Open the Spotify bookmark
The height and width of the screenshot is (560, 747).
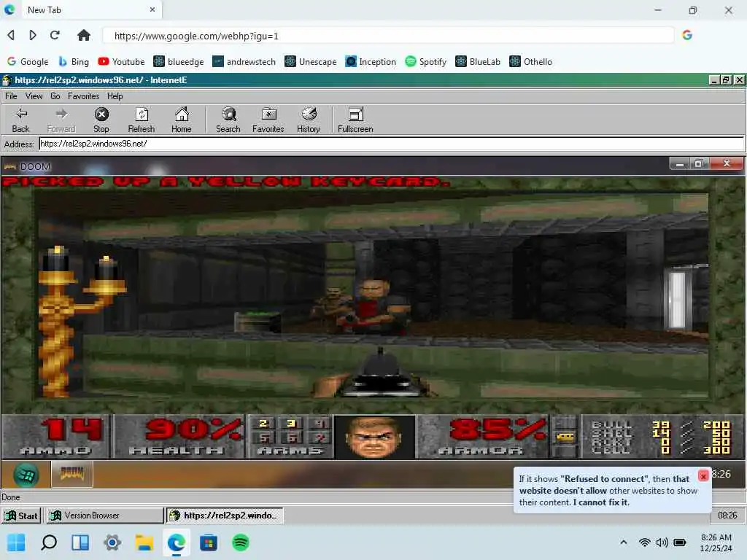[x=425, y=62]
